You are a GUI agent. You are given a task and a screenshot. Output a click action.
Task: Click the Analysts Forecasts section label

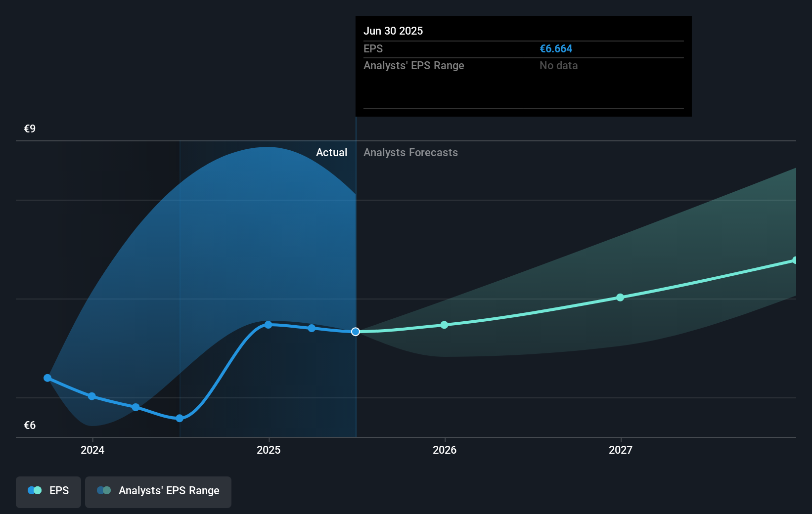coord(410,152)
